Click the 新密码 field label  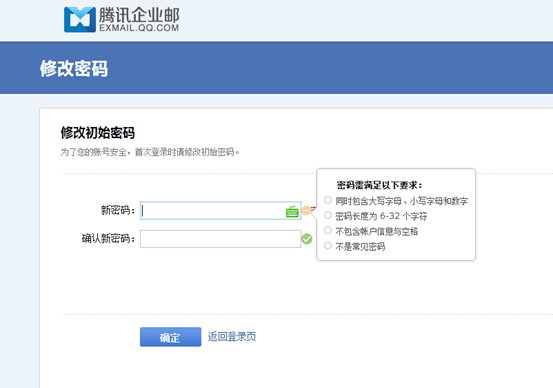pyautogui.click(x=118, y=211)
